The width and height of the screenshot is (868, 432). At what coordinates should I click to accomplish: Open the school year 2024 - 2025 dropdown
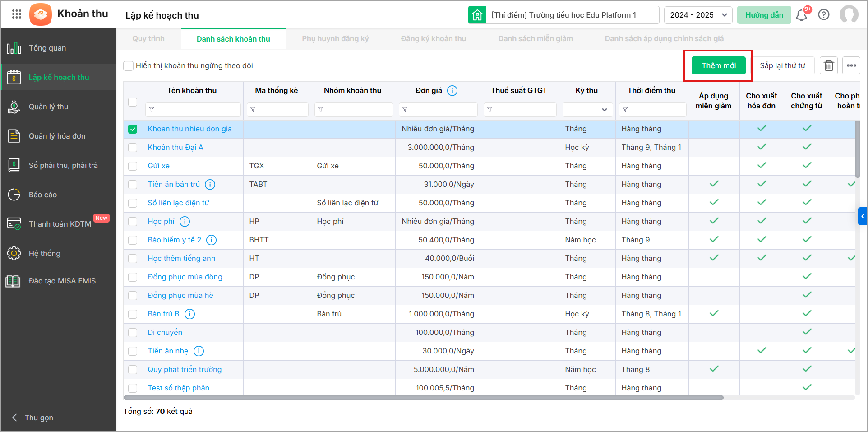pos(698,15)
